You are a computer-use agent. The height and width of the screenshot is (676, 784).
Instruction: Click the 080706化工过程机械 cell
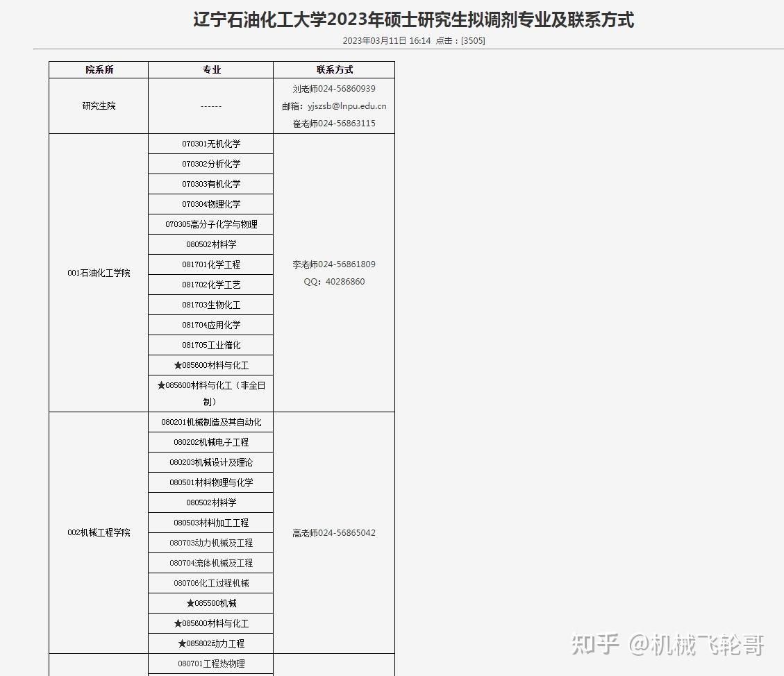211,583
